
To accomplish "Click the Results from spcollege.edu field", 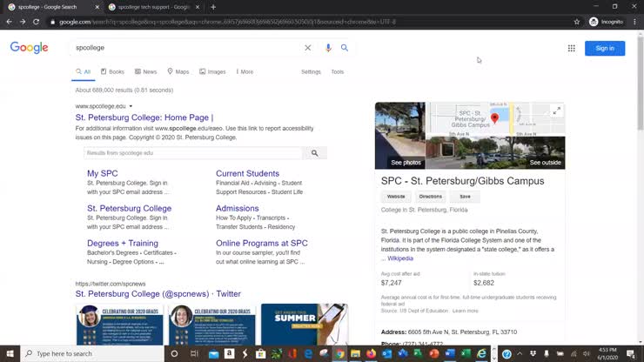I will pyautogui.click(x=193, y=153).
